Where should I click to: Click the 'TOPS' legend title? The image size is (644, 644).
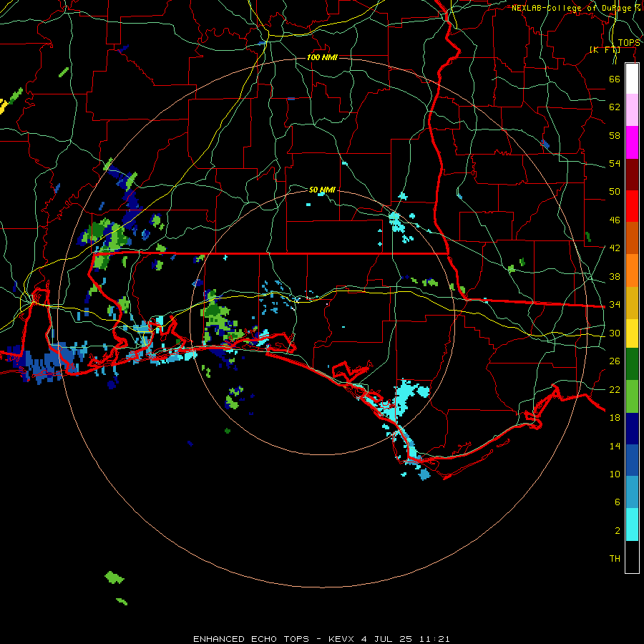click(x=629, y=43)
